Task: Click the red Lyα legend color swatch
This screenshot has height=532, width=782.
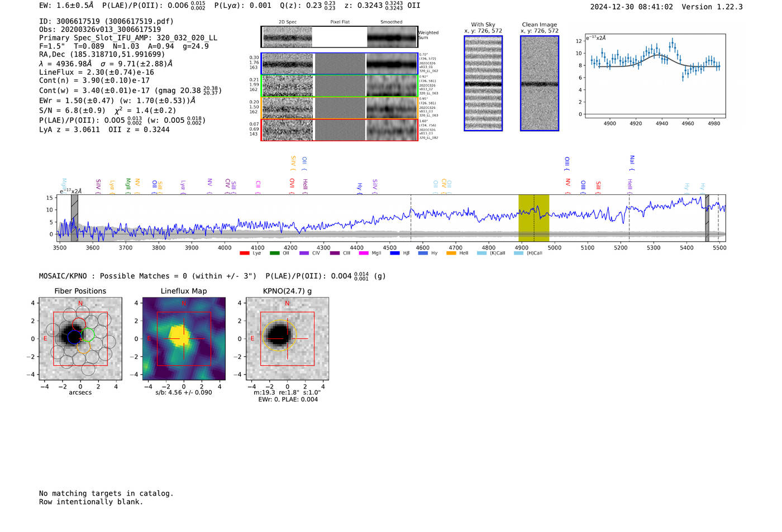Action: pos(244,253)
